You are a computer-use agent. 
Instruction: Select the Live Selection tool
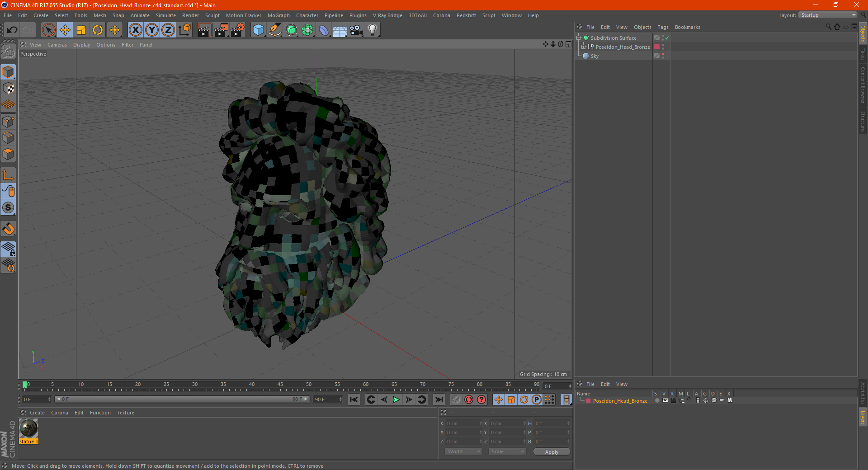(x=48, y=30)
